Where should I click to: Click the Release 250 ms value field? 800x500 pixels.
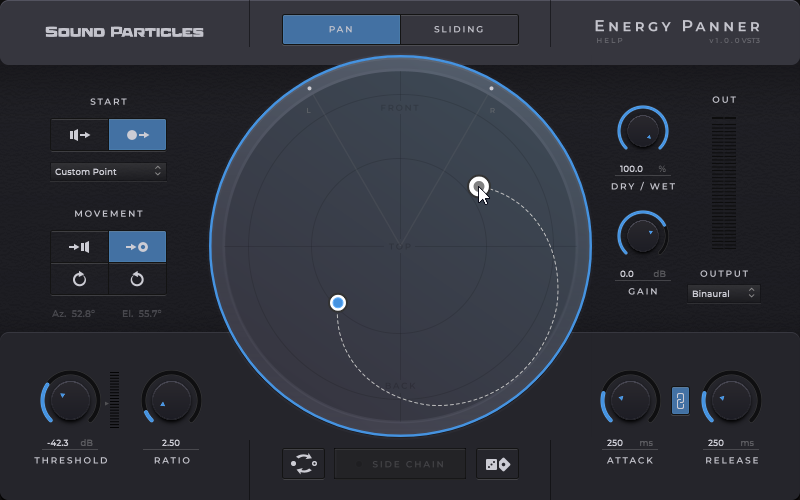pos(731,443)
